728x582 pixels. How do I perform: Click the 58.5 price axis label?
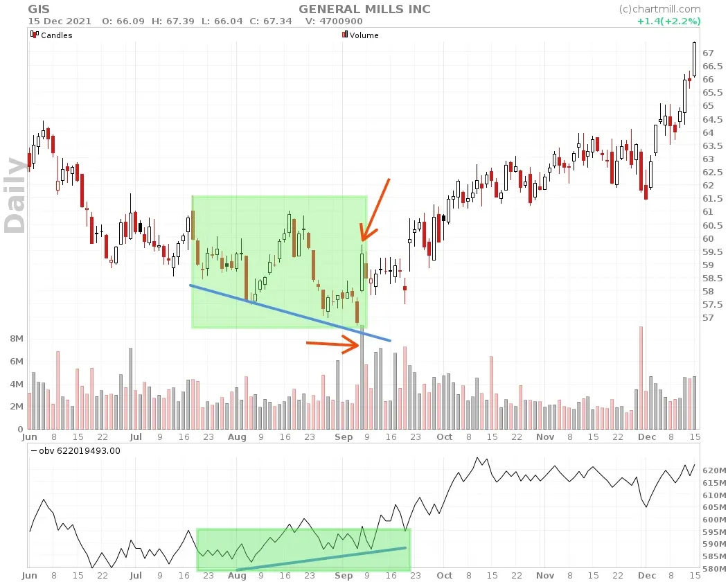click(713, 279)
